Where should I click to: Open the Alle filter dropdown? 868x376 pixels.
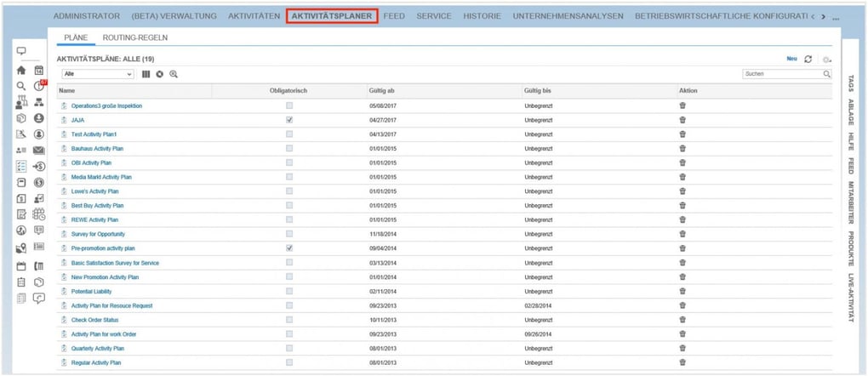point(98,74)
